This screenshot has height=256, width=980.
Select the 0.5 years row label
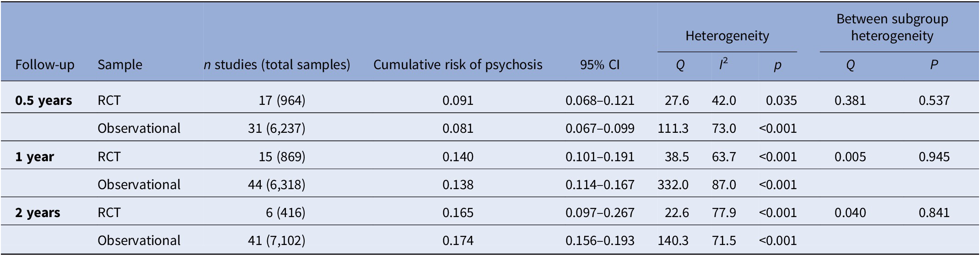tap(43, 100)
